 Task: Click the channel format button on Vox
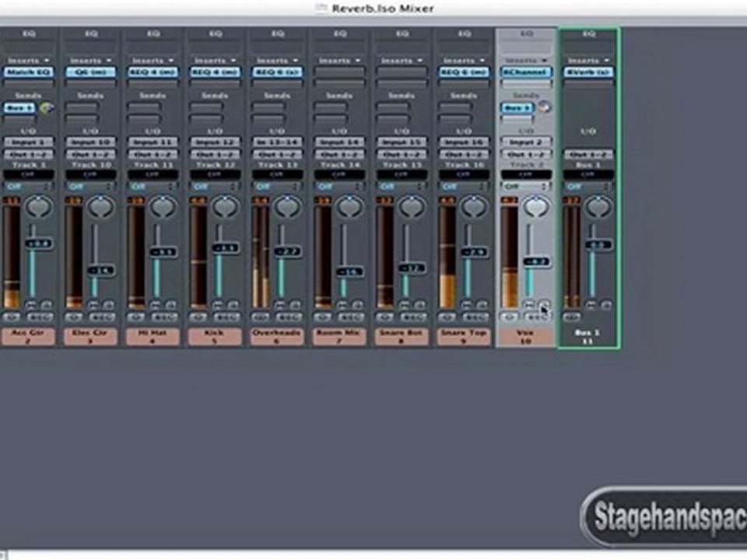point(509,317)
